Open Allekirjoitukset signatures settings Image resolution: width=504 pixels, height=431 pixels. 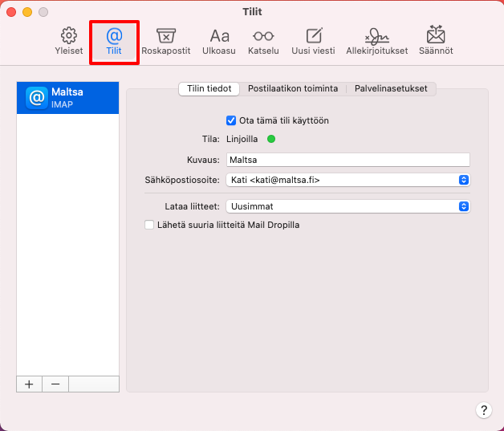[376, 41]
